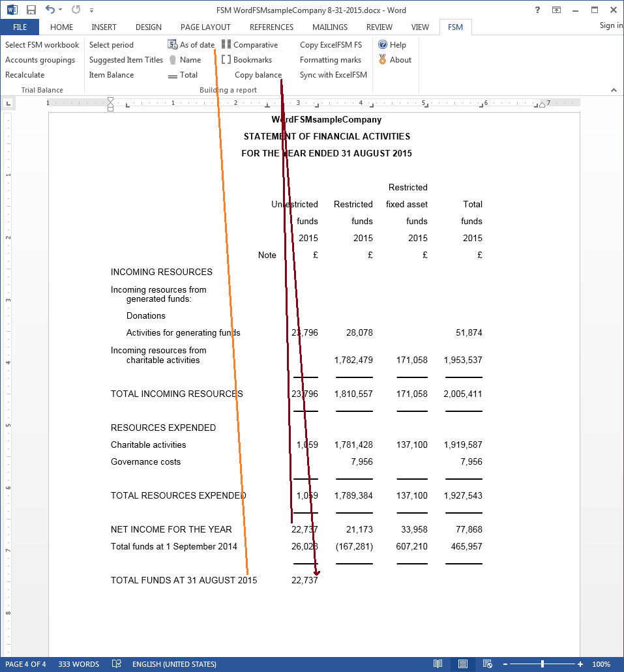Click the Word application icon
This screenshot has width=624, height=672.
(12, 9)
